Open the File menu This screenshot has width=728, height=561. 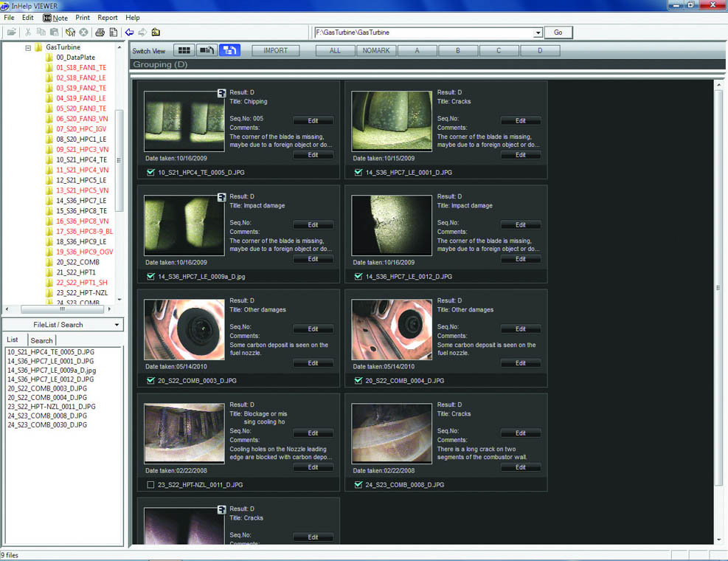click(x=9, y=18)
